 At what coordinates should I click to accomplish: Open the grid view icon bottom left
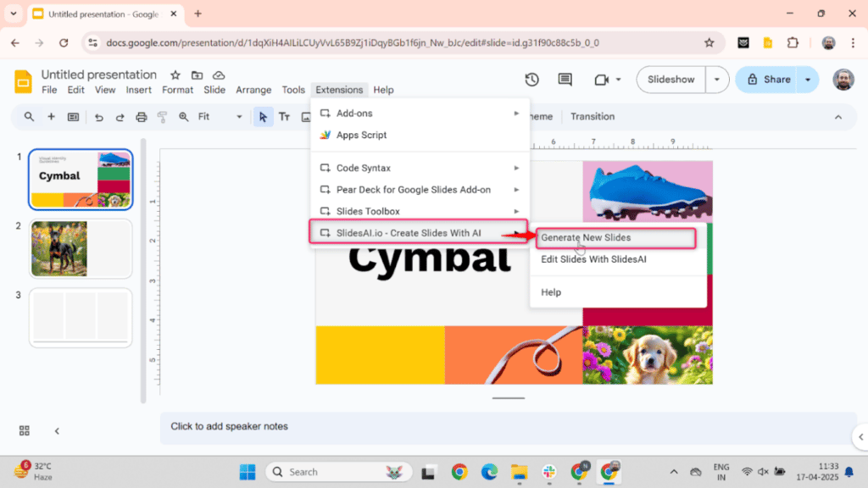click(24, 430)
